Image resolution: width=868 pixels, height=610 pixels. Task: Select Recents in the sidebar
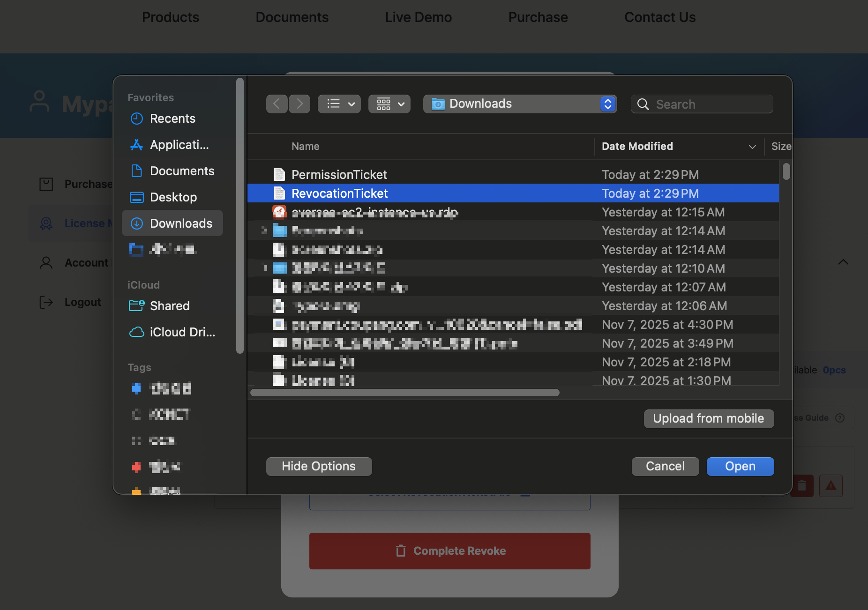pyautogui.click(x=172, y=119)
